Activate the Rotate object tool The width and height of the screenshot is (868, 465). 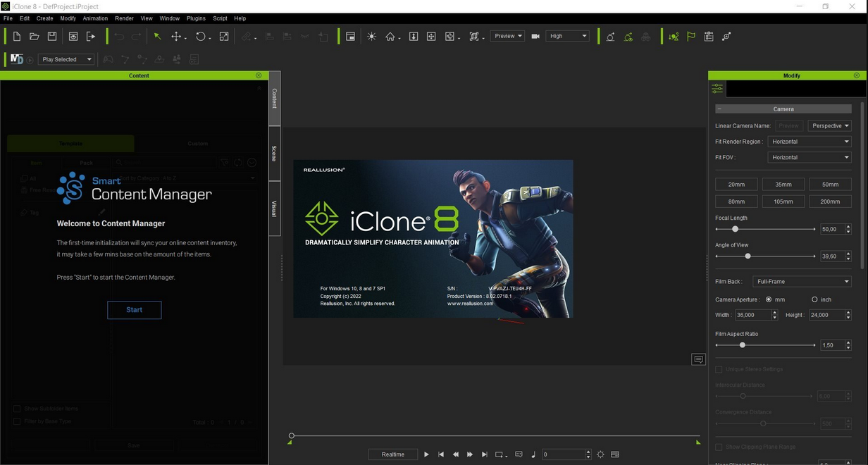tap(201, 37)
